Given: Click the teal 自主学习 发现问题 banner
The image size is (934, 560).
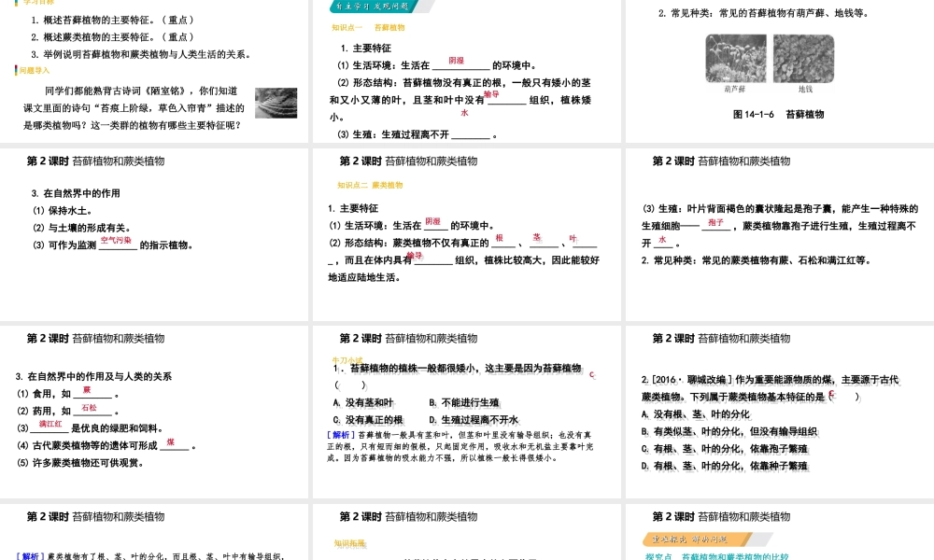Looking at the screenshot, I should pos(375,7).
